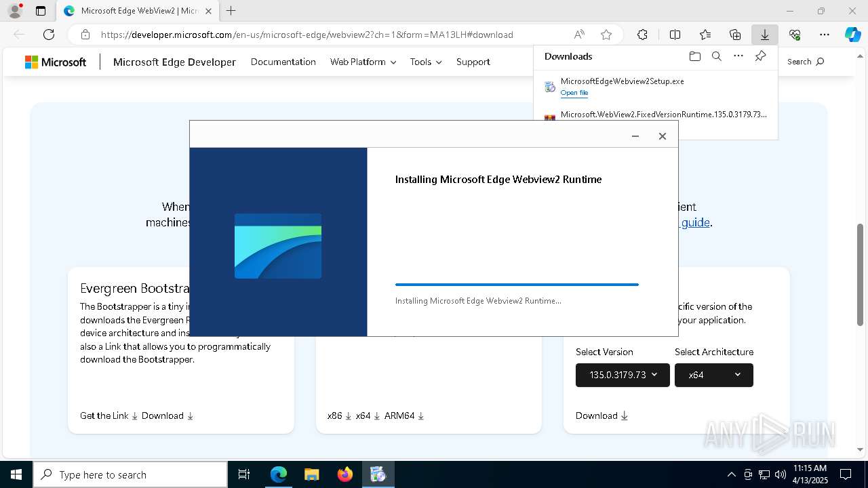Image resolution: width=868 pixels, height=488 pixels.
Task: Close the WebView2 installer dialog
Action: pyautogui.click(x=663, y=136)
